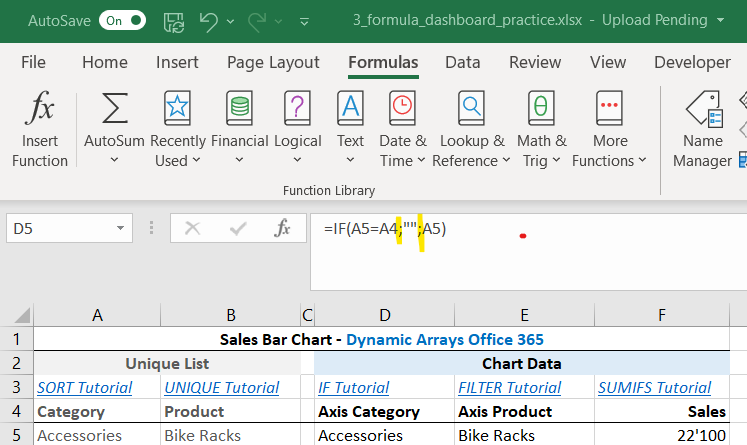Open Date & Time functions menu

point(403,129)
